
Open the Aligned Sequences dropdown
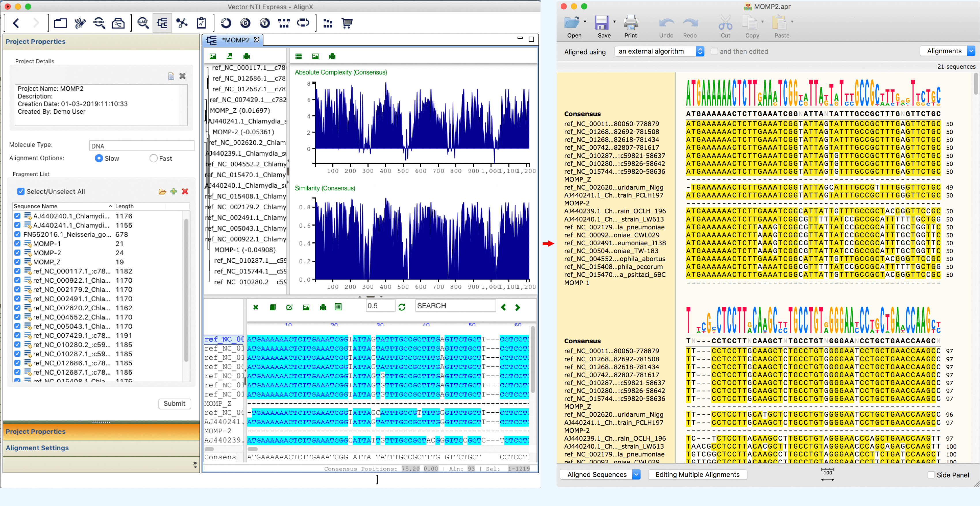pyautogui.click(x=600, y=474)
